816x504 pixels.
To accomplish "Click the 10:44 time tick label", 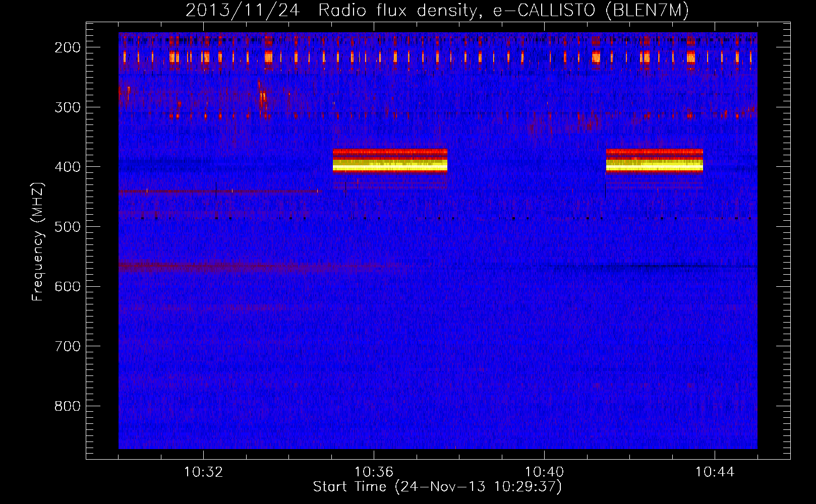I will tap(715, 472).
